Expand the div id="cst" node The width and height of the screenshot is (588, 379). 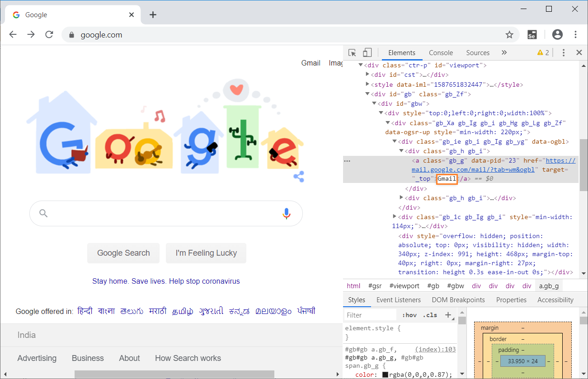click(x=368, y=75)
